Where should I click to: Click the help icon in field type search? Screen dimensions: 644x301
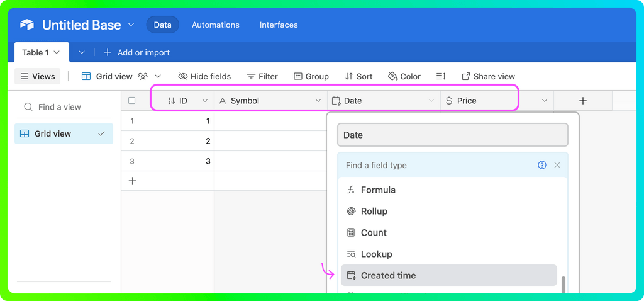pos(542,165)
